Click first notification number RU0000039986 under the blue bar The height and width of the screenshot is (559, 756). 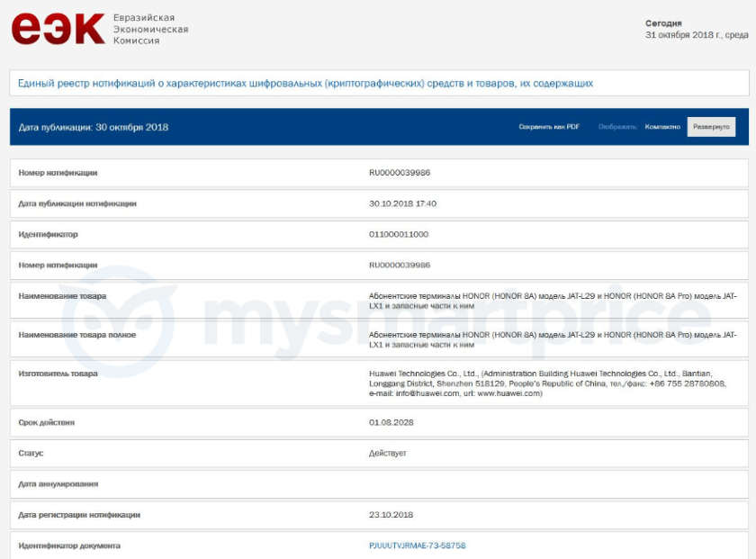400,173
